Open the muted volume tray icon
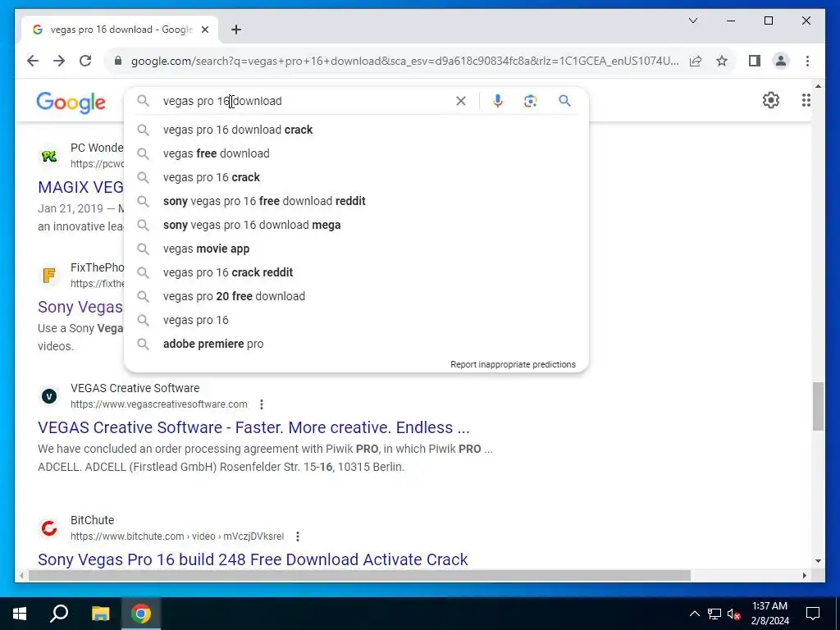This screenshot has height=630, width=840. [x=734, y=614]
